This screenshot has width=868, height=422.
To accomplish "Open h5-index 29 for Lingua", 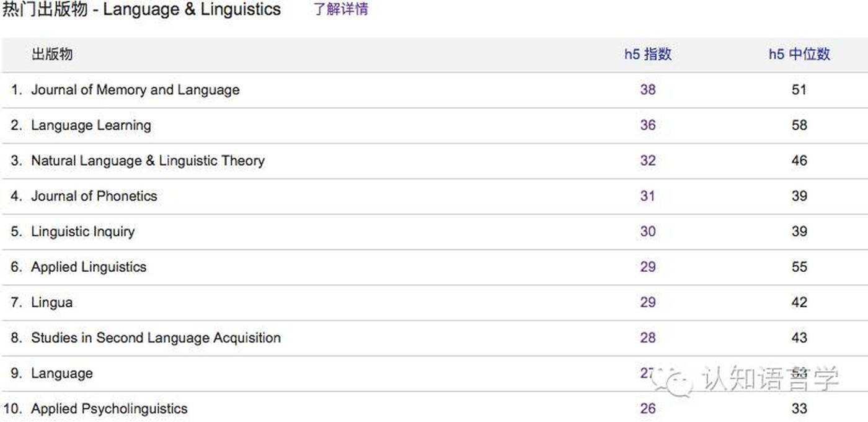I will (x=648, y=302).
